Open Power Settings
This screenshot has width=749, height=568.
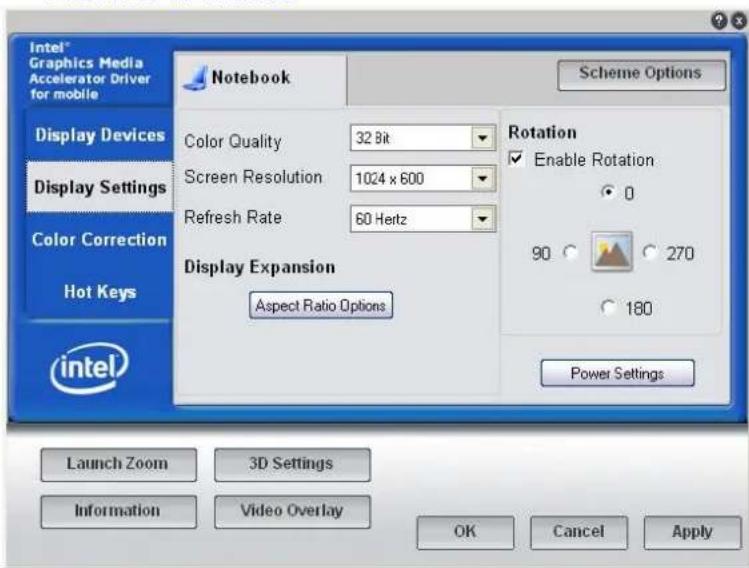coord(618,373)
